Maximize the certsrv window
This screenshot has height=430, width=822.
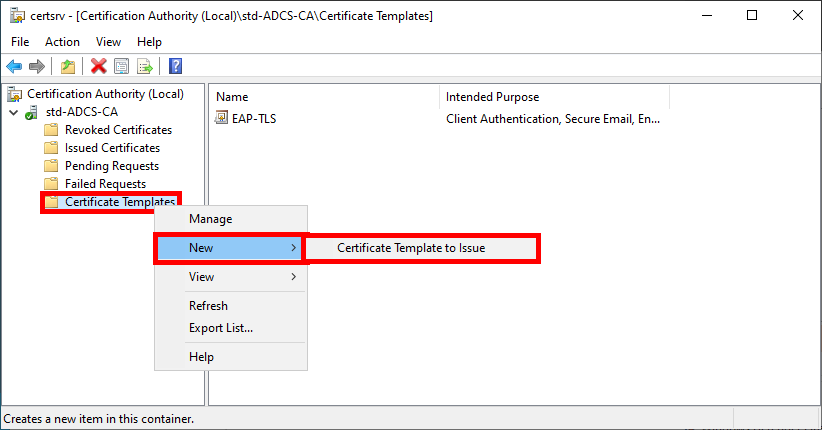(752, 16)
